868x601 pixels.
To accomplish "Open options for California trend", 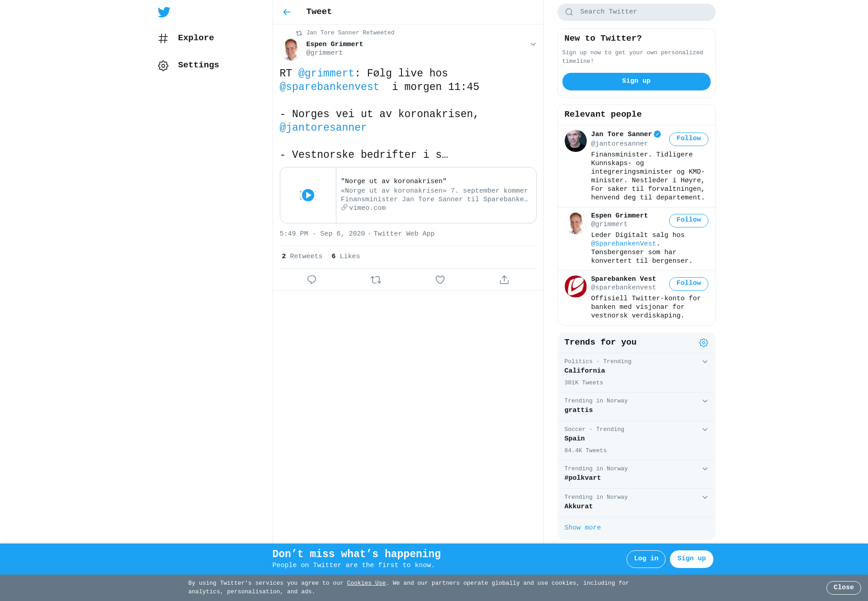I will click(x=705, y=362).
